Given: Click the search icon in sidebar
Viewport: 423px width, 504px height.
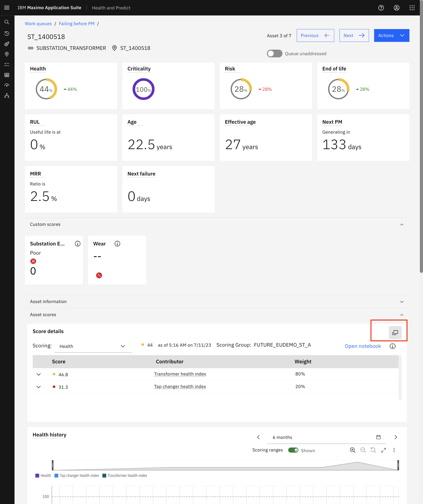Looking at the screenshot, I should (7, 22).
